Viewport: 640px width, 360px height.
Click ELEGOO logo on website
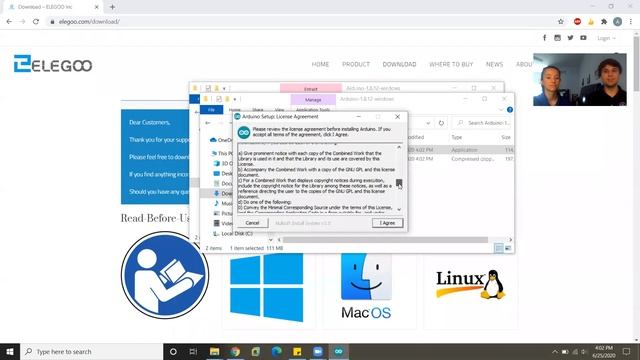click(53, 64)
